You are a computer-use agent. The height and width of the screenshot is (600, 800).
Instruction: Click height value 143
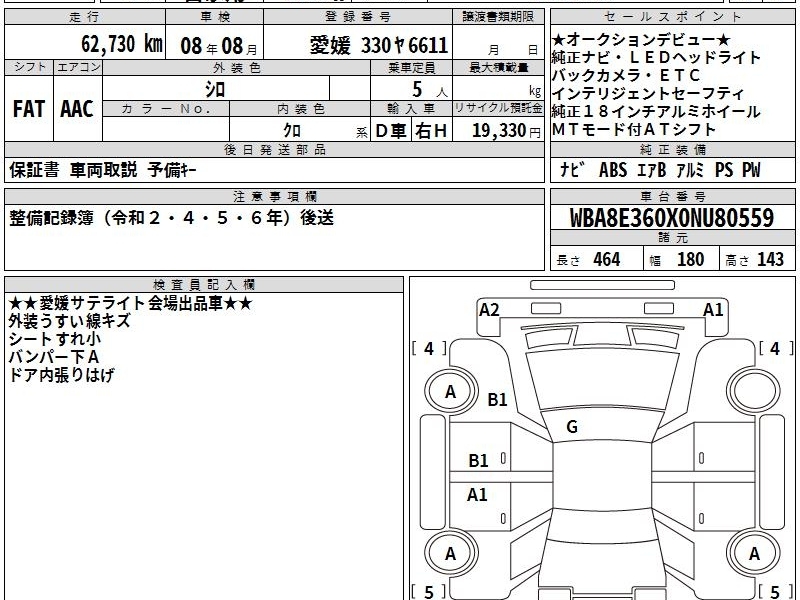pos(770,260)
